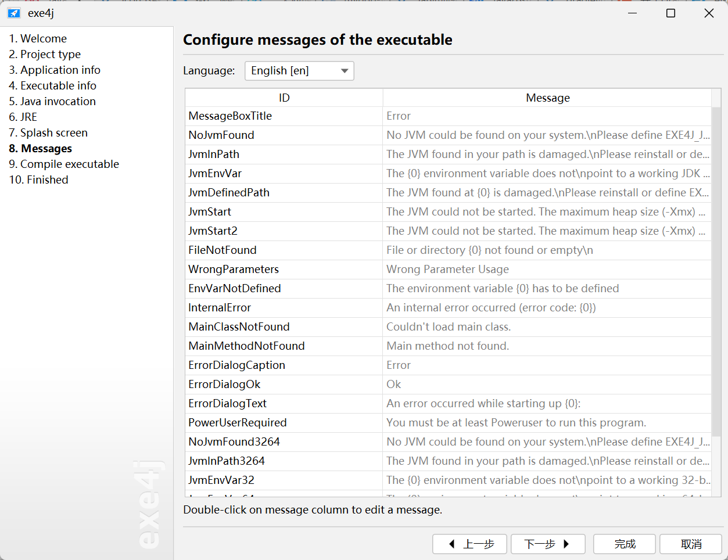The image size is (728, 560).
Task: Click the MessageBoxTitle row ID
Action: (x=230, y=116)
